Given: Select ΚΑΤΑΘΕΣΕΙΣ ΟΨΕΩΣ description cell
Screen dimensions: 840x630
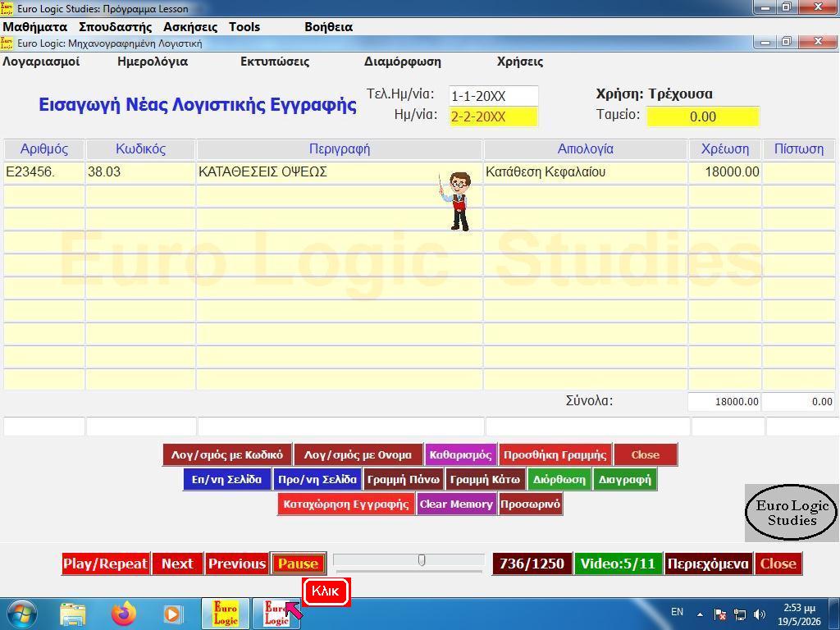Looking at the screenshot, I should coord(340,172).
